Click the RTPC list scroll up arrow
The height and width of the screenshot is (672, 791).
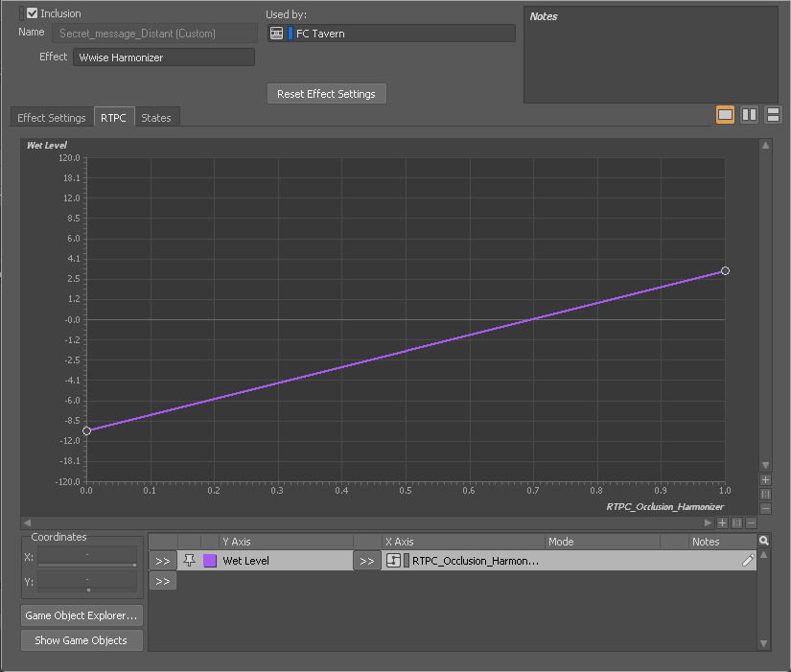point(764,554)
